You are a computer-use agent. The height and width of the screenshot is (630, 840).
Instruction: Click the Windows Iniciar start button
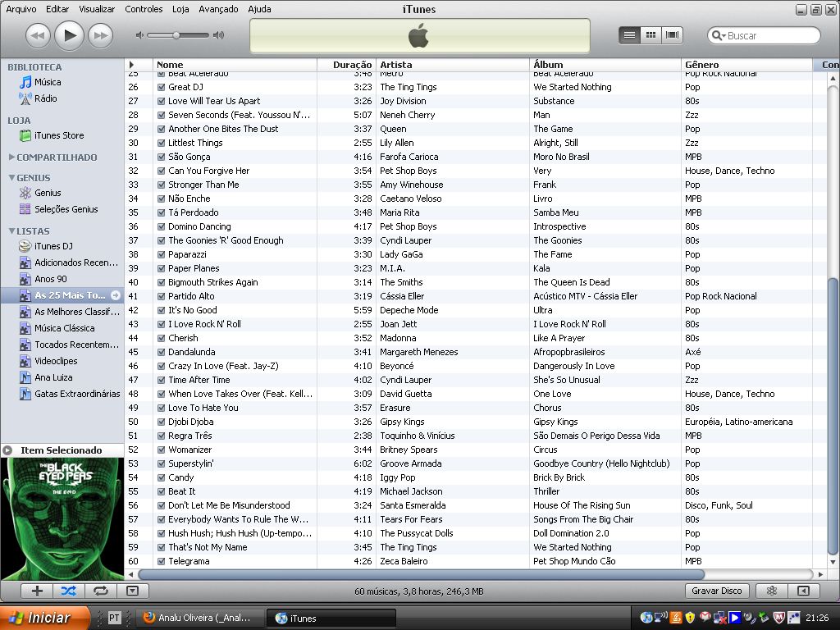coord(44,618)
